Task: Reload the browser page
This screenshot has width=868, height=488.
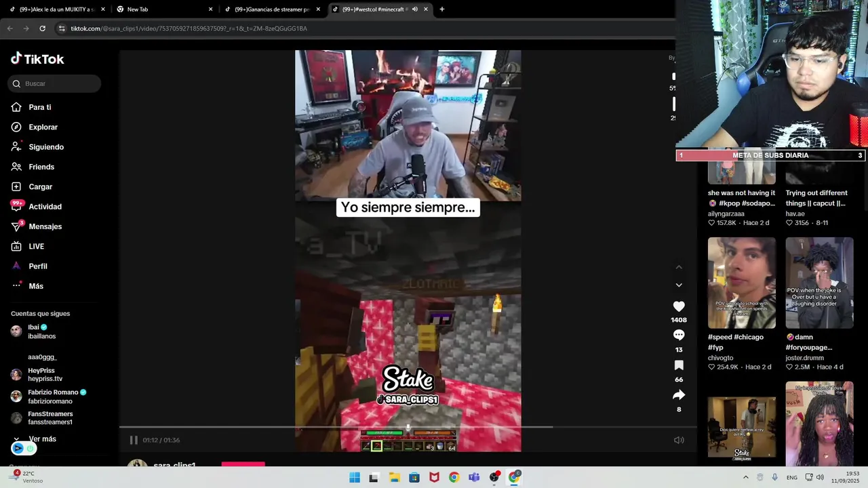Action: tap(42, 28)
